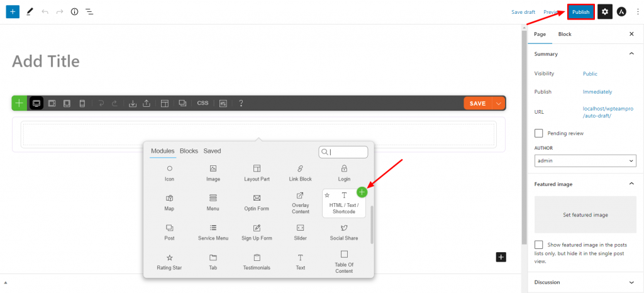This screenshot has height=293, width=644.
Task: Click the import download icon
Action: click(x=133, y=103)
